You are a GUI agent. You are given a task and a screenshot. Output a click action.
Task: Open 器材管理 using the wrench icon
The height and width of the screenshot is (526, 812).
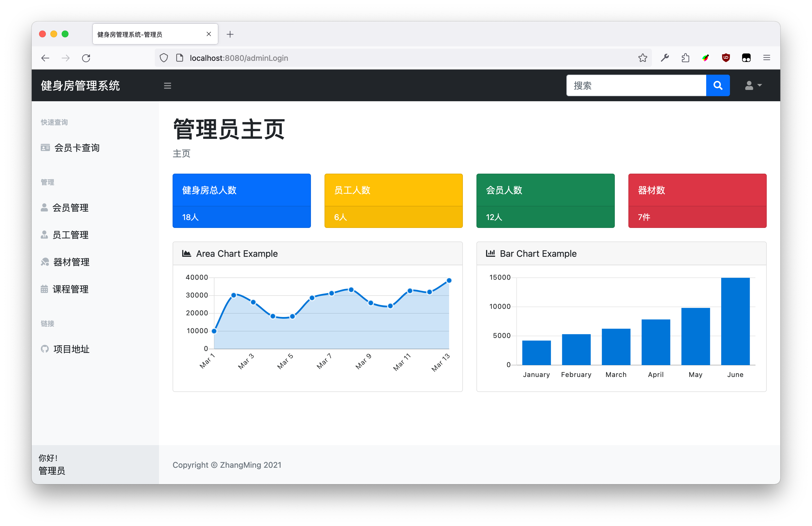pos(45,262)
